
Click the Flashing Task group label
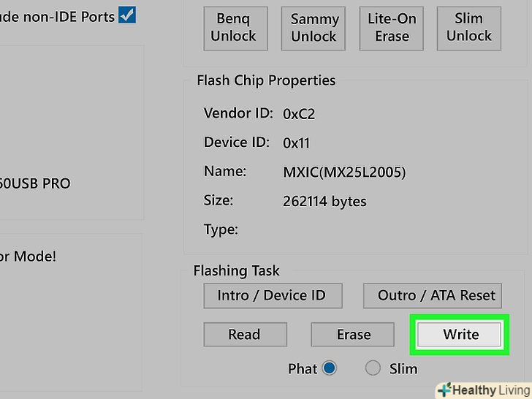[x=236, y=270]
